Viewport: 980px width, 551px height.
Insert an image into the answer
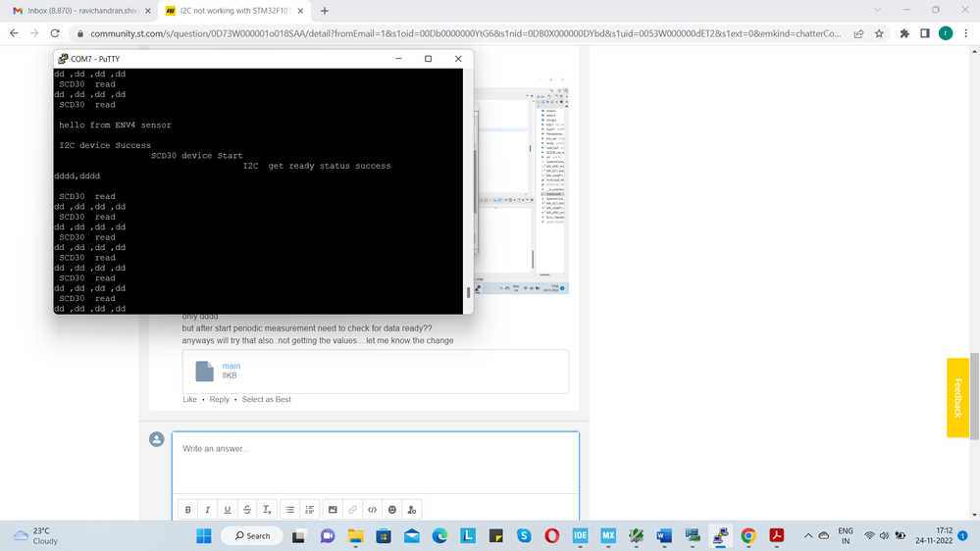(x=333, y=510)
